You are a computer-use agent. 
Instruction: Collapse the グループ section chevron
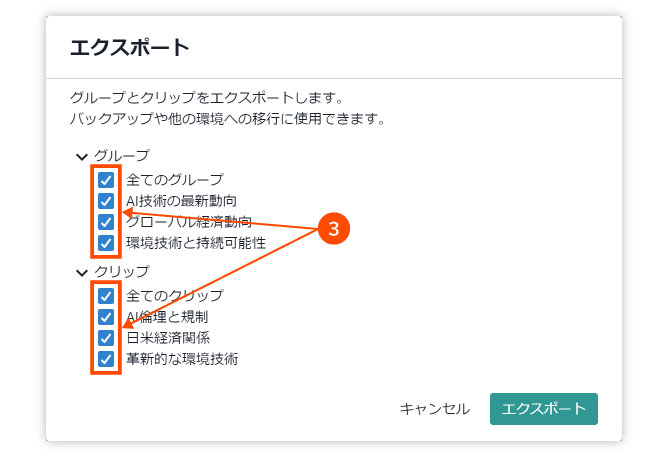coord(81,157)
